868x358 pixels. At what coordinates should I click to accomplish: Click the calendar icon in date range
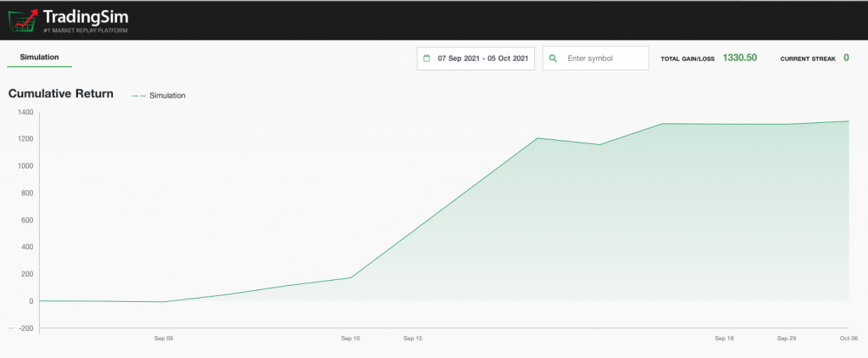tap(426, 59)
